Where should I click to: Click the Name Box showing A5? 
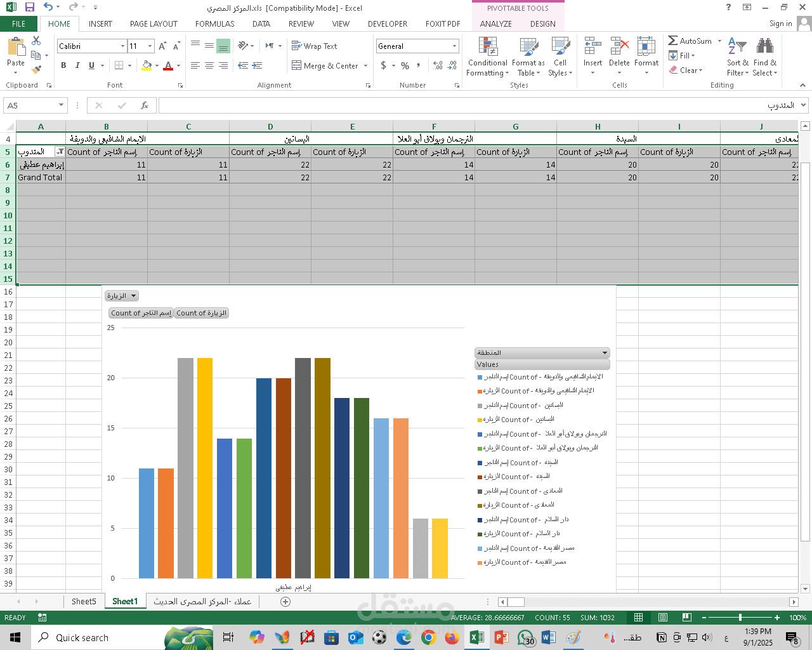click(x=30, y=105)
